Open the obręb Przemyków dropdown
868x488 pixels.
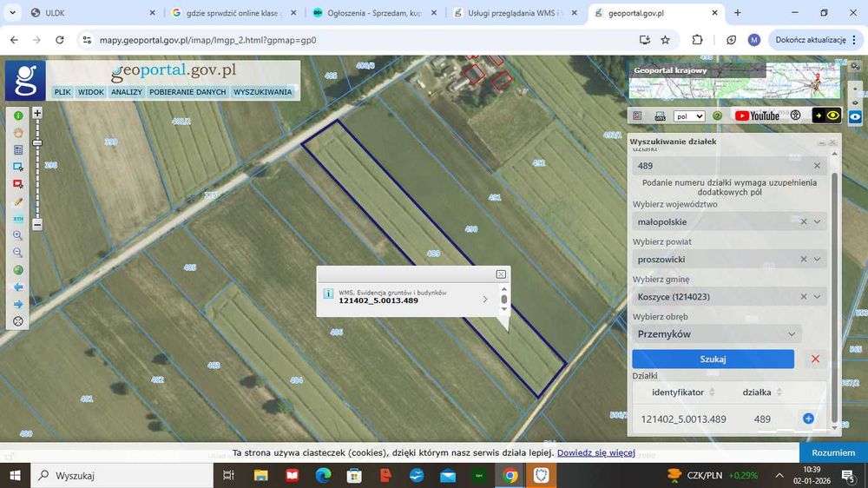[x=717, y=334]
